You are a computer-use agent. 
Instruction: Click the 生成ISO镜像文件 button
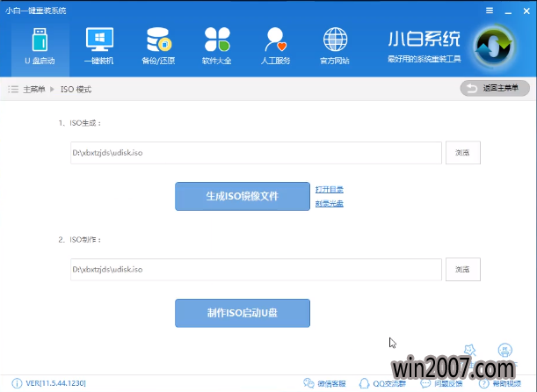tap(243, 196)
